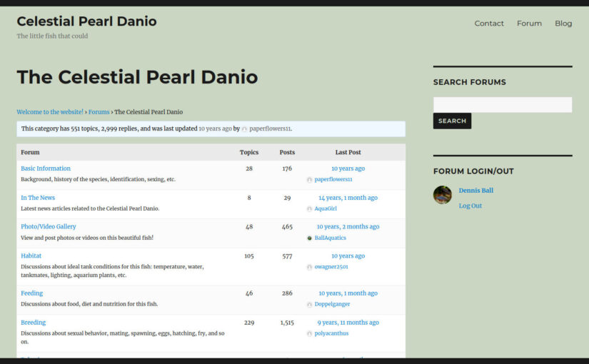
Task: Open owagner2501 profile link
Action: tap(331, 267)
